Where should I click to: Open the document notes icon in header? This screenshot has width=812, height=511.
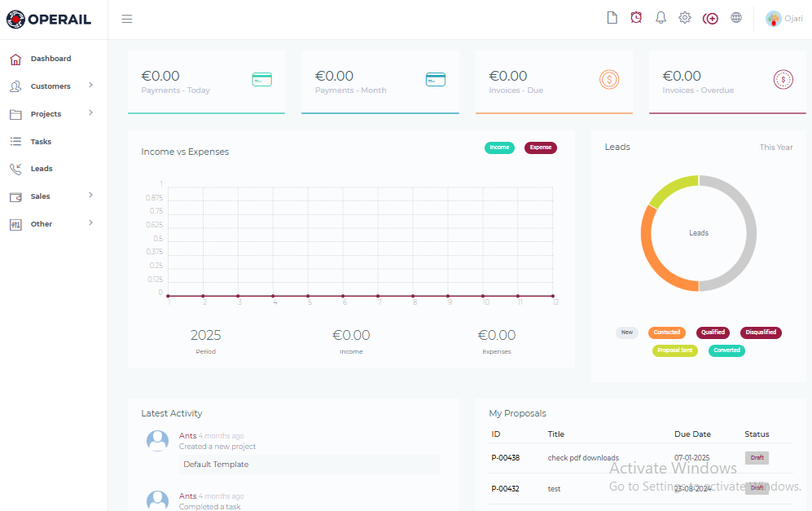[x=612, y=18]
